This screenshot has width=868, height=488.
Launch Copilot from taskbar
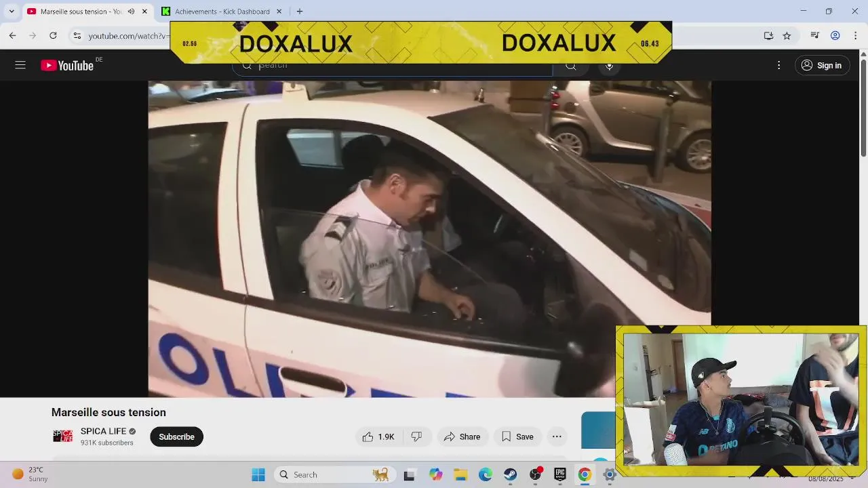click(x=435, y=475)
